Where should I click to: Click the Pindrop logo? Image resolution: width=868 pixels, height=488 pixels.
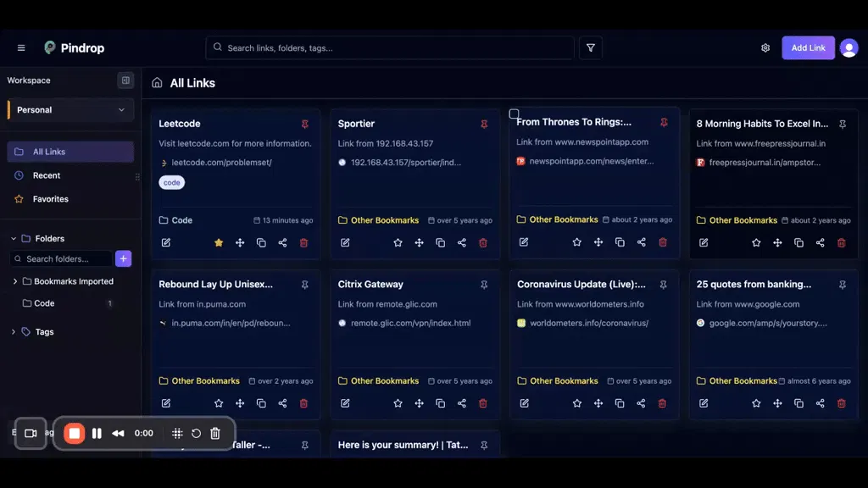pyautogui.click(x=75, y=48)
